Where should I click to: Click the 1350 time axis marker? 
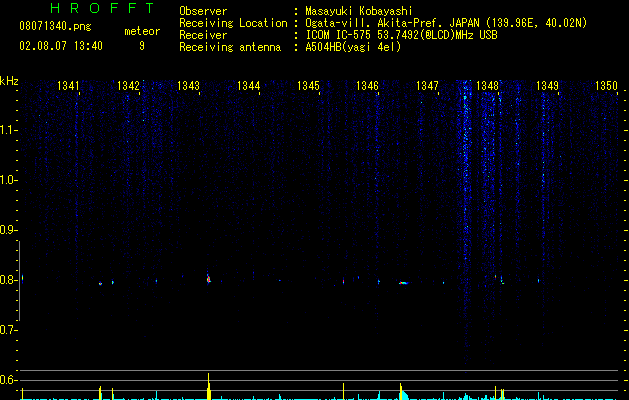coord(606,86)
